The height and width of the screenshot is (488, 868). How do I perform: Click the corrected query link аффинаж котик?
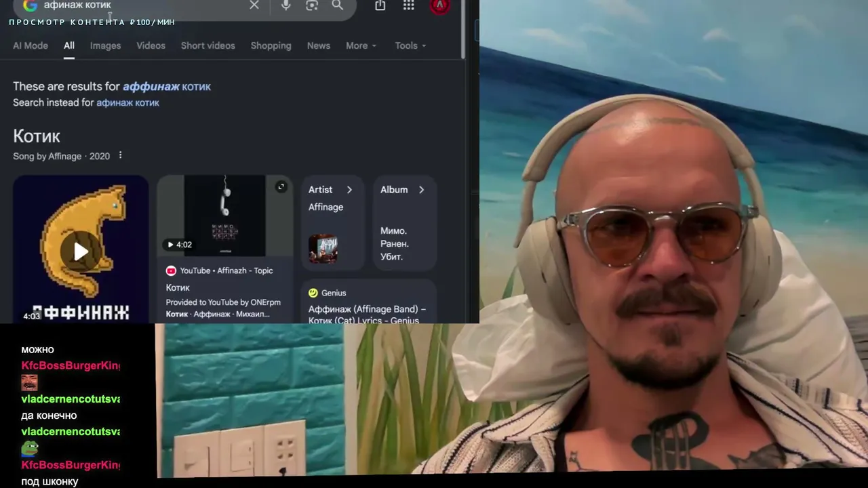pyautogui.click(x=167, y=86)
